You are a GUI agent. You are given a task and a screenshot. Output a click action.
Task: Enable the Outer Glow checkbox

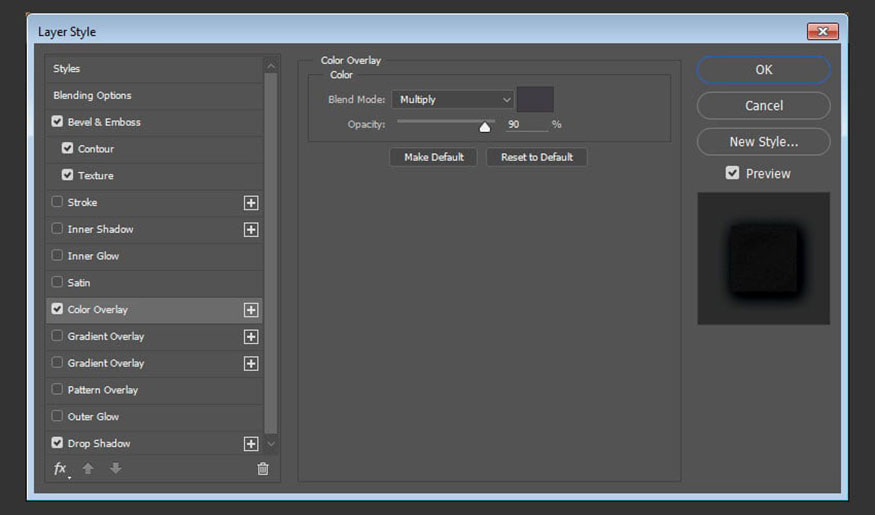point(57,416)
